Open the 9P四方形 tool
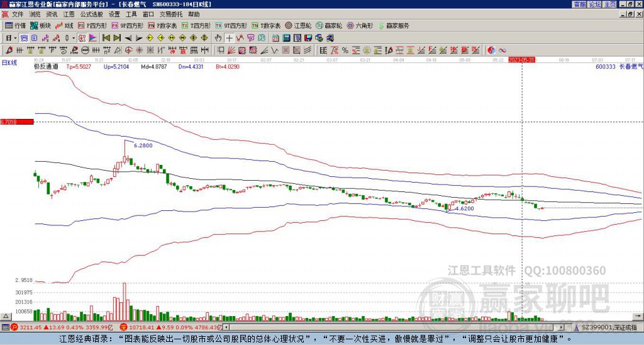Viewport: 644px width, 345px height. [x=128, y=25]
